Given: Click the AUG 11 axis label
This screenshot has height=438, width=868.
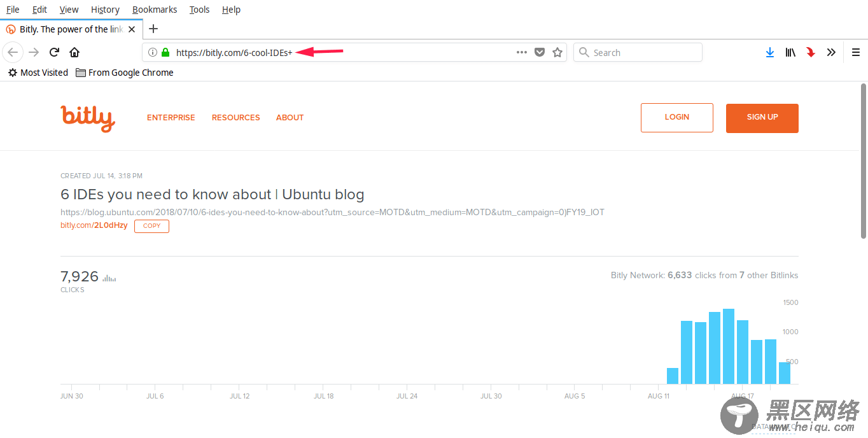Looking at the screenshot, I should (x=659, y=396).
